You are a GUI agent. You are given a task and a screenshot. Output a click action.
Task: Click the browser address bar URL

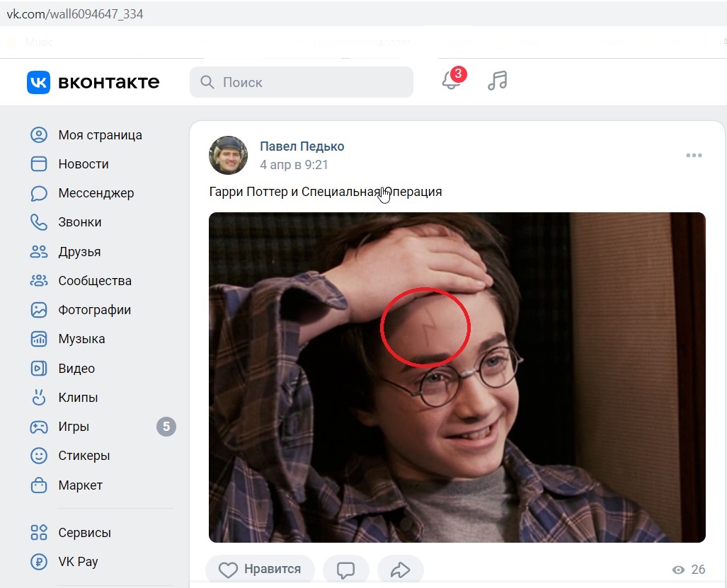pos(74,14)
